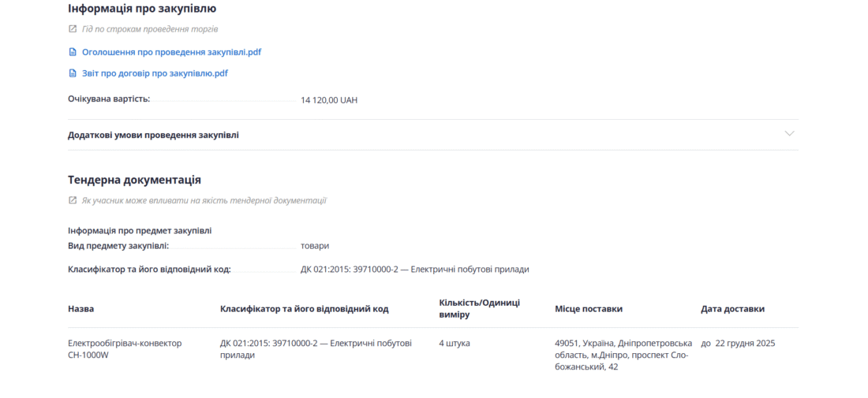Expand the Додаткові умови section using its chevron
The width and height of the screenshot is (868, 398).
789,134
